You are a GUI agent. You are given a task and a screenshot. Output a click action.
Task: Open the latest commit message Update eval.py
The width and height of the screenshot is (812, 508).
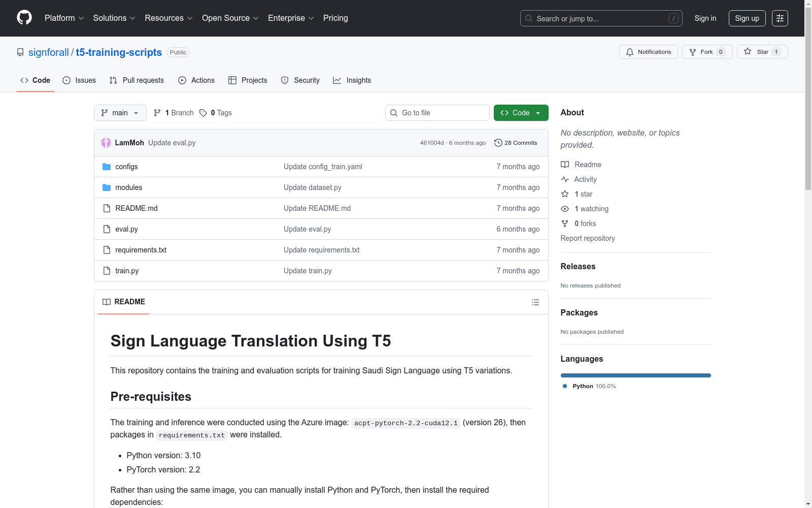172,143
